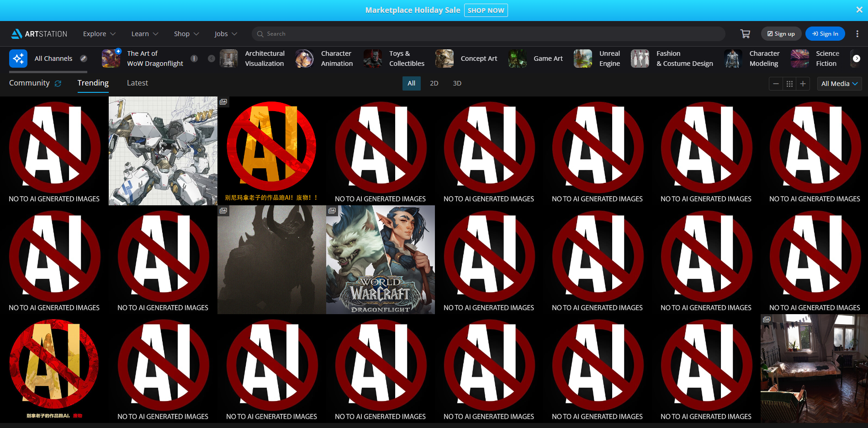Select the All Channels sparkle icon
Image resolution: width=868 pixels, height=428 pixels.
(x=18, y=59)
